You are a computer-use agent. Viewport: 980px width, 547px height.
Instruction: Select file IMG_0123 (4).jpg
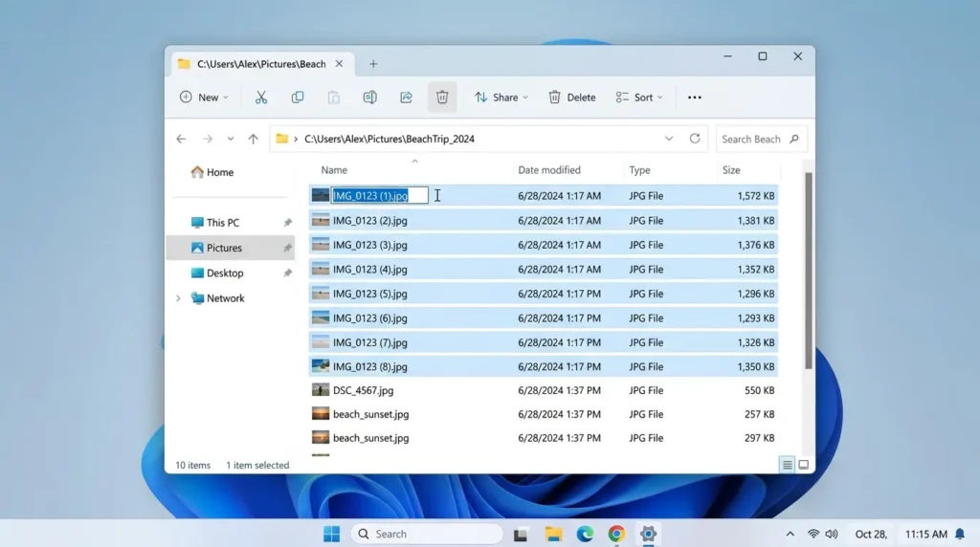(544, 269)
